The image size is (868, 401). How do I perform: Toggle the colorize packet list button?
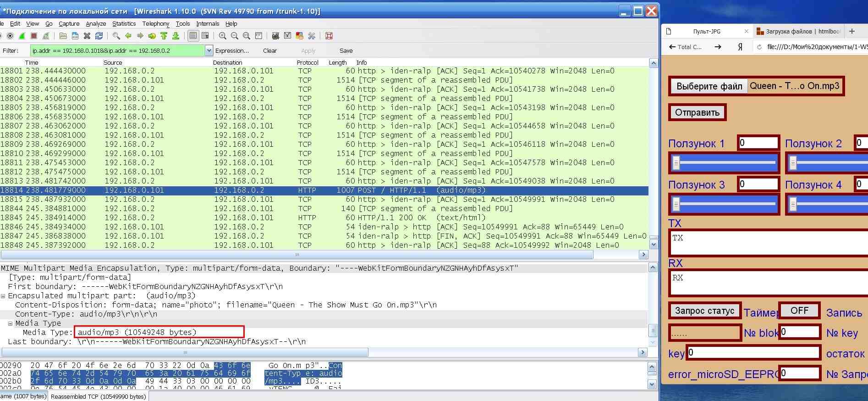(193, 36)
